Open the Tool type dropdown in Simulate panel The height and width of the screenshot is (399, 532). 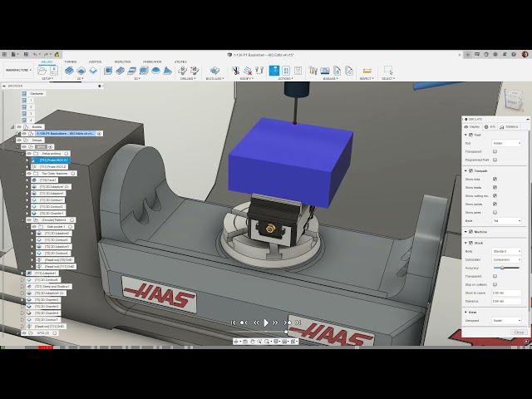tap(506, 143)
